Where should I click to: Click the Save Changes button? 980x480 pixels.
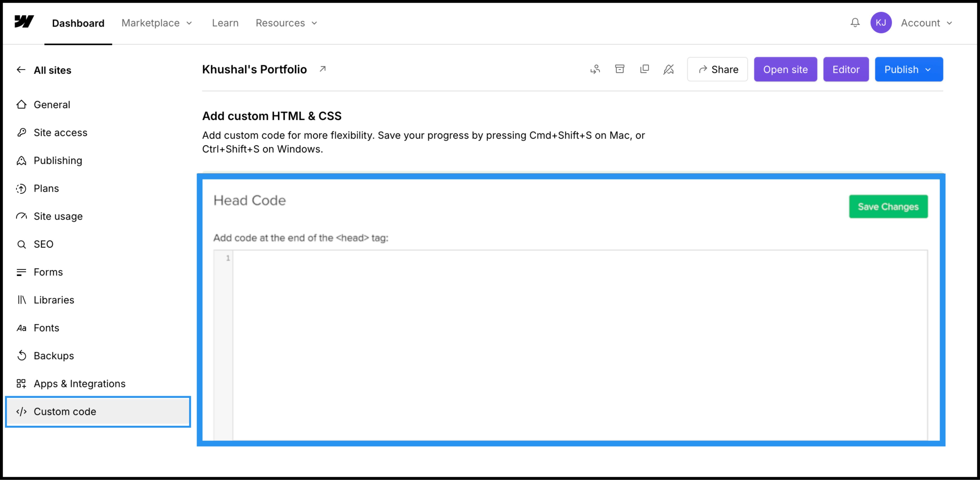tap(888, 206)
